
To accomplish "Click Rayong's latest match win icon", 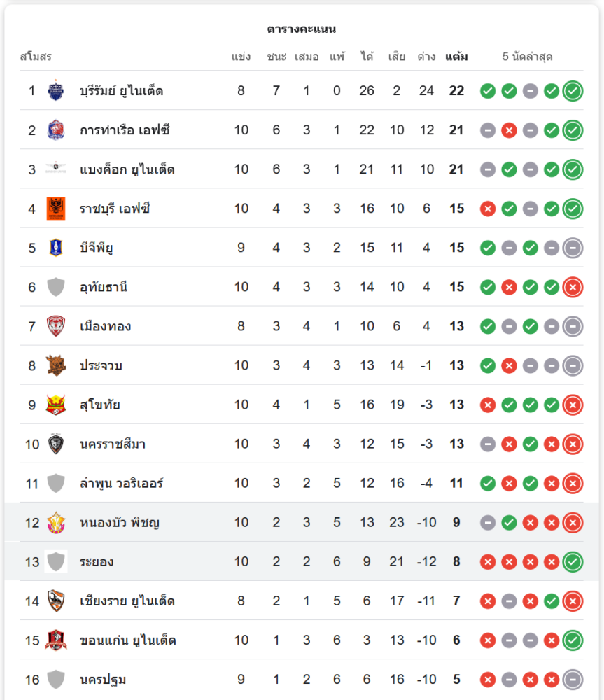I will coord(573,561).
